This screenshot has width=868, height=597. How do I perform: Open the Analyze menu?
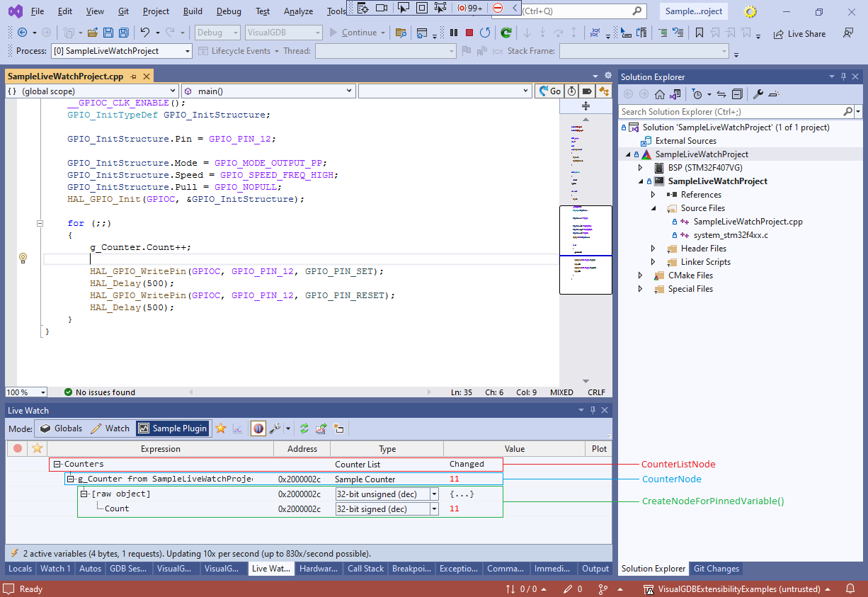pos(298,11)
